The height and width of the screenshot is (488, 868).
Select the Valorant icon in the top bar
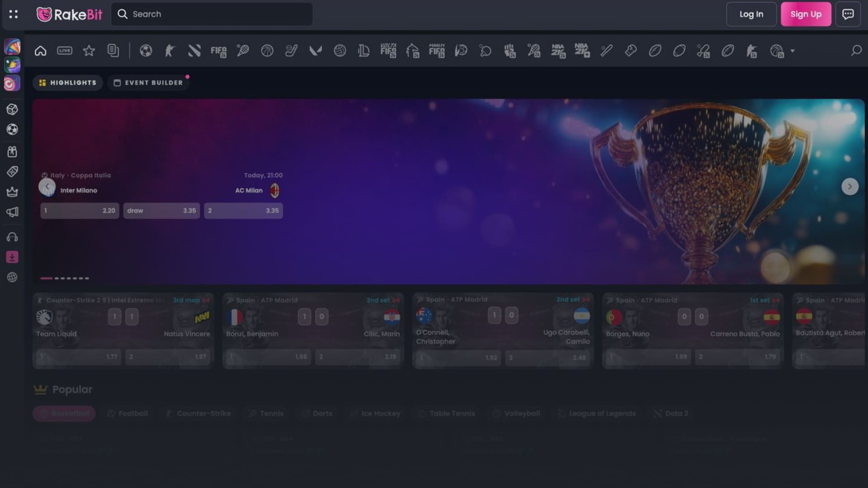pos(316,51)
